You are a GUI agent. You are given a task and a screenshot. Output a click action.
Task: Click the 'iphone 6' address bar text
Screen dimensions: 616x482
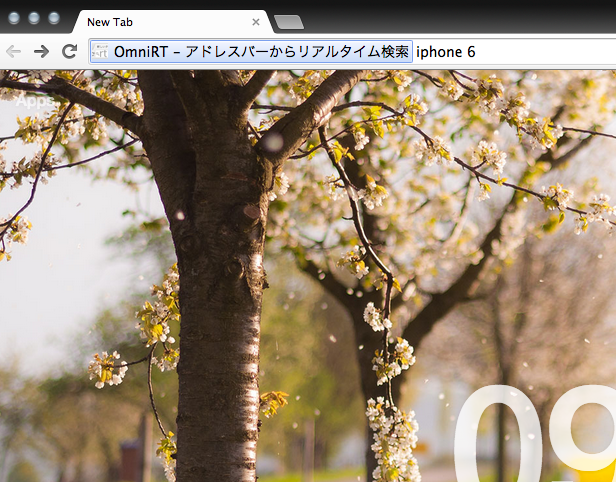click(x=446, y=52)
